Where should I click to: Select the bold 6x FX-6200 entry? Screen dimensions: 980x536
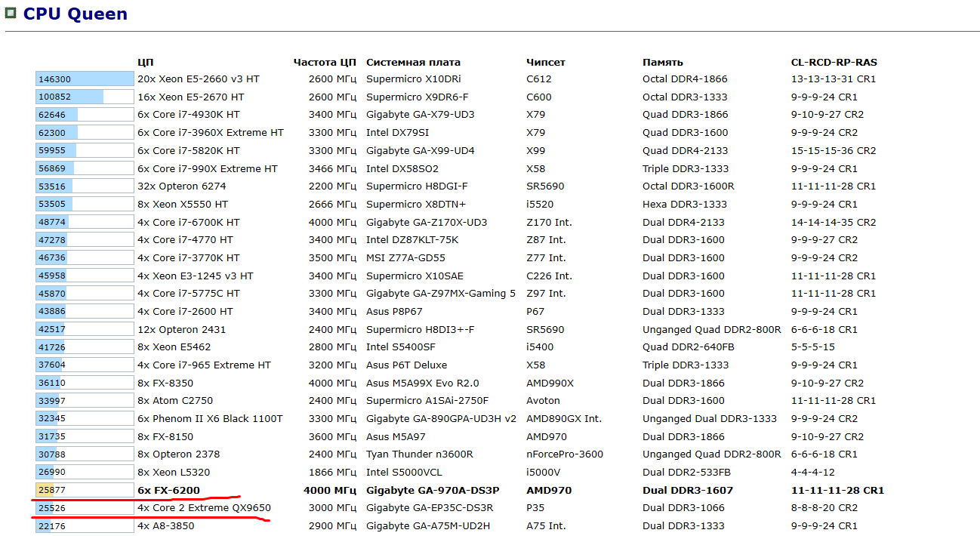(x=169, y=490)
